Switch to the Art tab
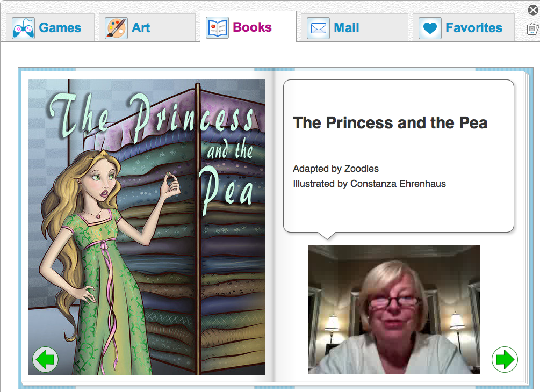 (x=147, y=28)
